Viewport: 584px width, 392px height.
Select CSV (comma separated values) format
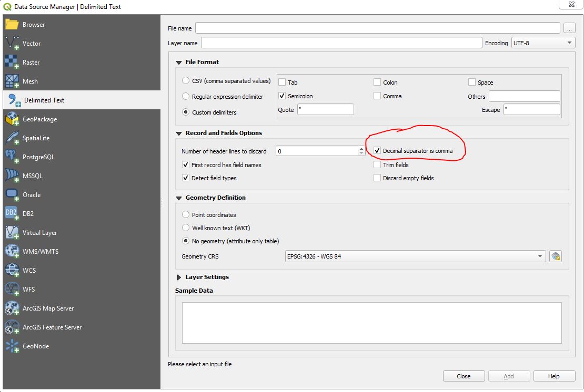(x=186, y=81)
